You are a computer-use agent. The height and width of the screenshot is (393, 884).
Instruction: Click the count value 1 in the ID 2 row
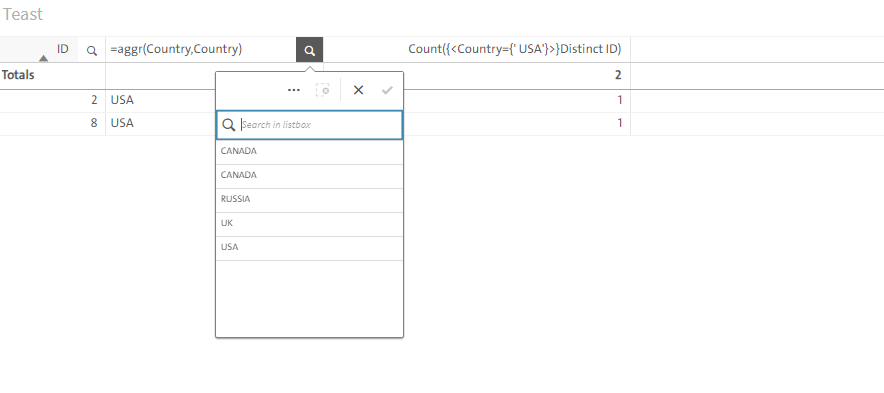coord(620,101)
